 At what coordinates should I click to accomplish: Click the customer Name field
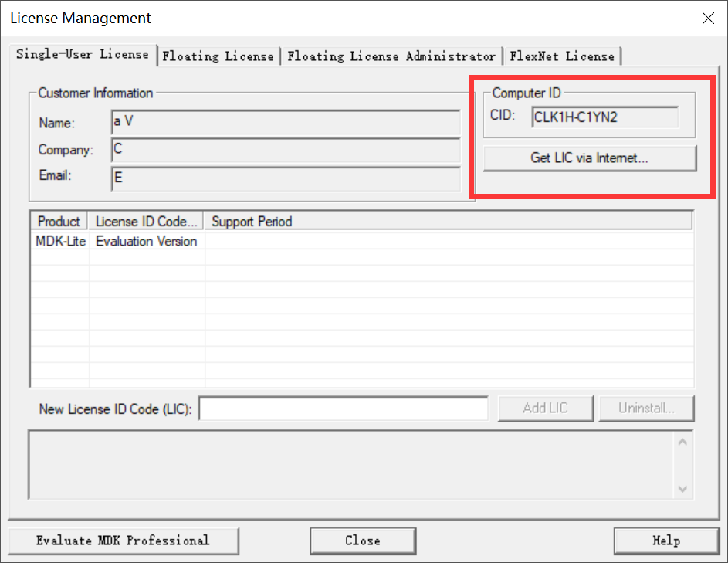[286, 122]
